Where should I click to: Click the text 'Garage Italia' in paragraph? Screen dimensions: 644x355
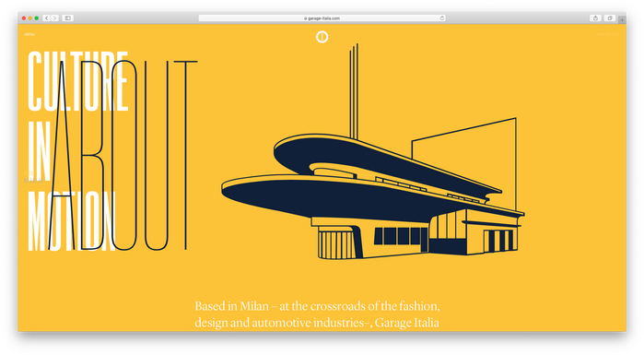point(407,323)
